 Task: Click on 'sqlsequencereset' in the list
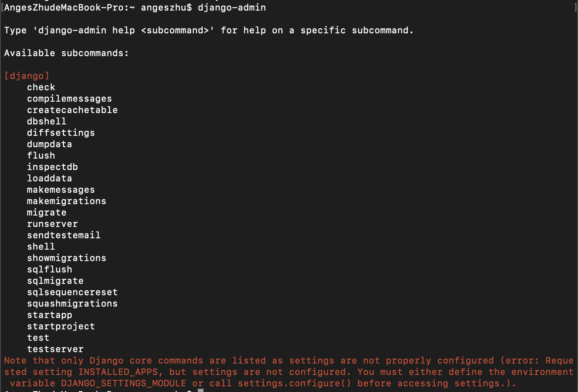tap(72, 292)
